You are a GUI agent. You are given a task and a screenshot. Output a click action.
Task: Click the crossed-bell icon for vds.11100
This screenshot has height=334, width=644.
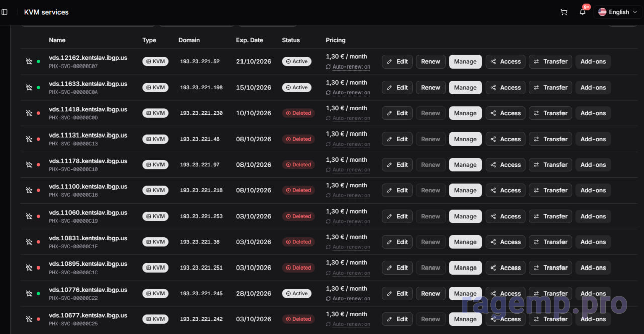click(x=29, y=190)
